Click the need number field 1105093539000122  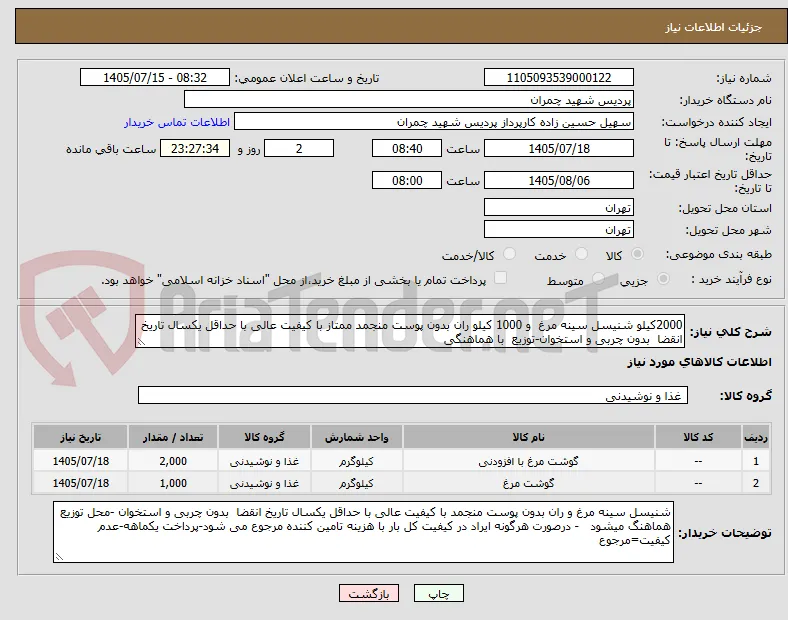click(x=559, y=77)
